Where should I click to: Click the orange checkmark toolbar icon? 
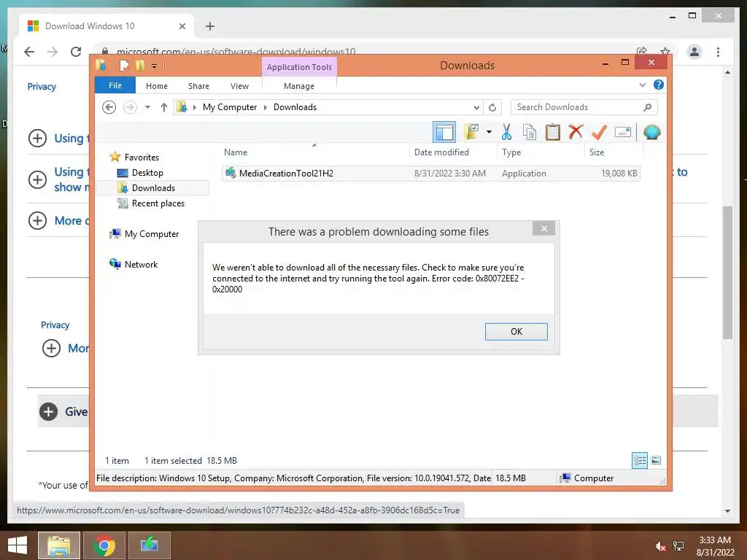click(x=599, y=132)
